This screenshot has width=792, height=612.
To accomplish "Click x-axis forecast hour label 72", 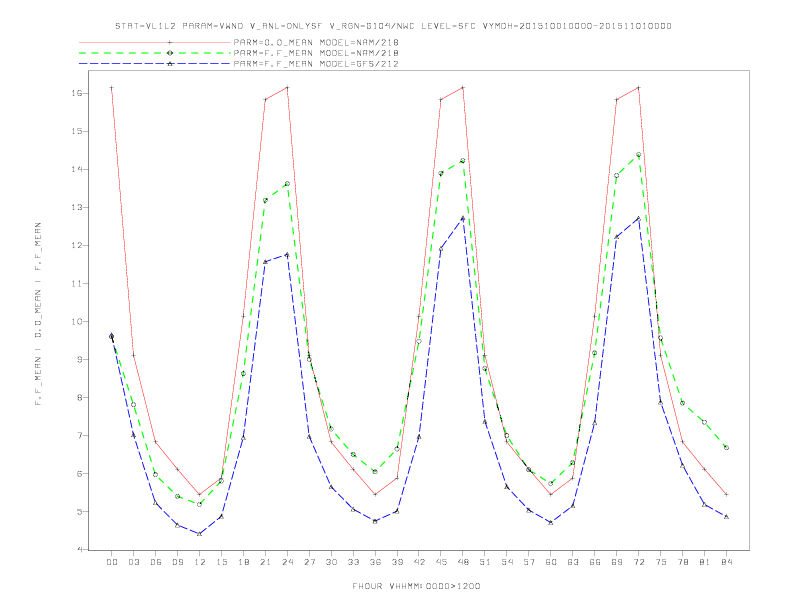I will point(639,562).
